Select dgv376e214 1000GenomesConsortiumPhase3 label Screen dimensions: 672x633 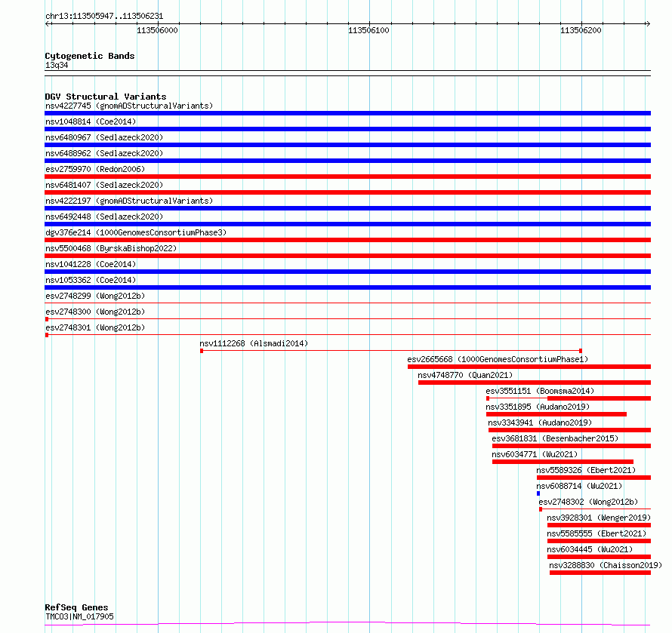point(136,232)
